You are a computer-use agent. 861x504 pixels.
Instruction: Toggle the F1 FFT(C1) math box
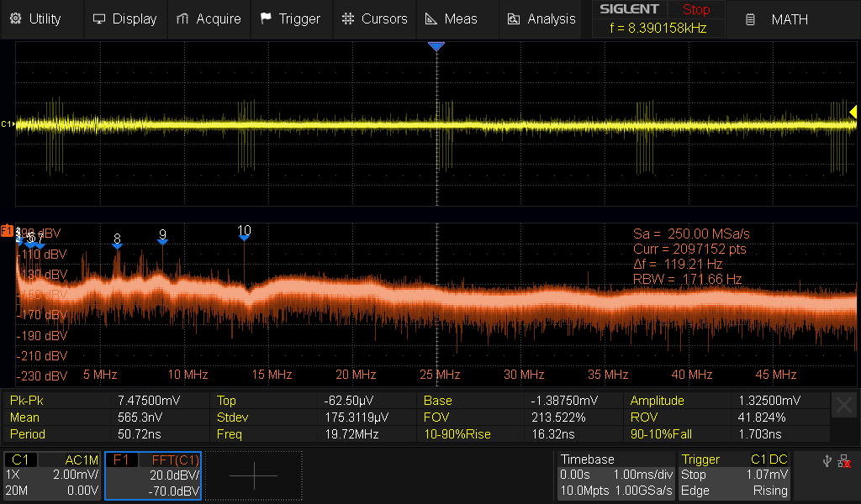click(153, 475)
